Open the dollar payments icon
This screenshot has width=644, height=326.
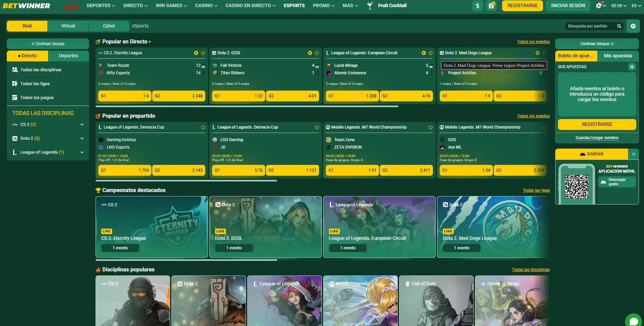point(477,6)
